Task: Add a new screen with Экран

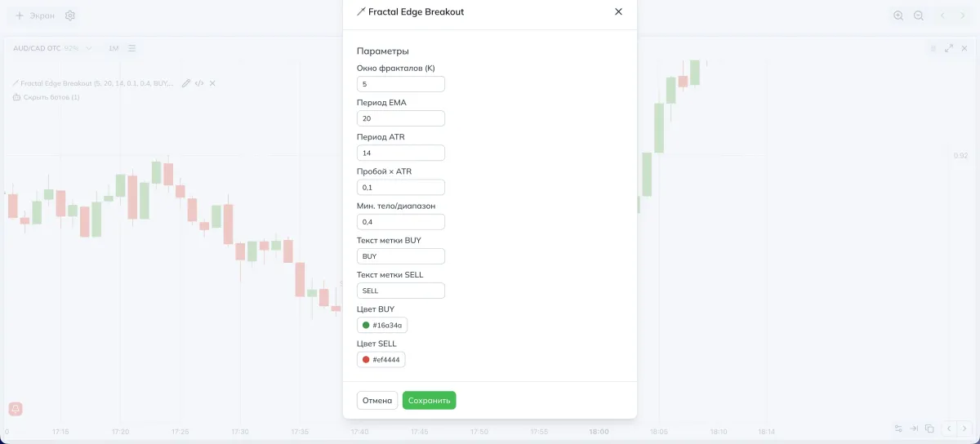Action: 35,16
